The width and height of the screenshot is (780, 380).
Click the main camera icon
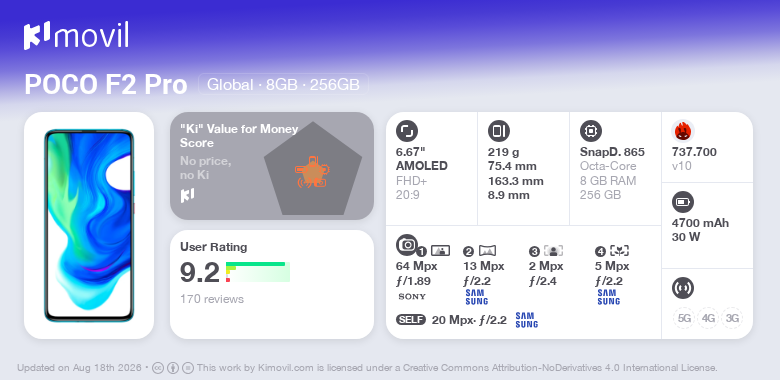pyautogui.click(x=407, y=244)
